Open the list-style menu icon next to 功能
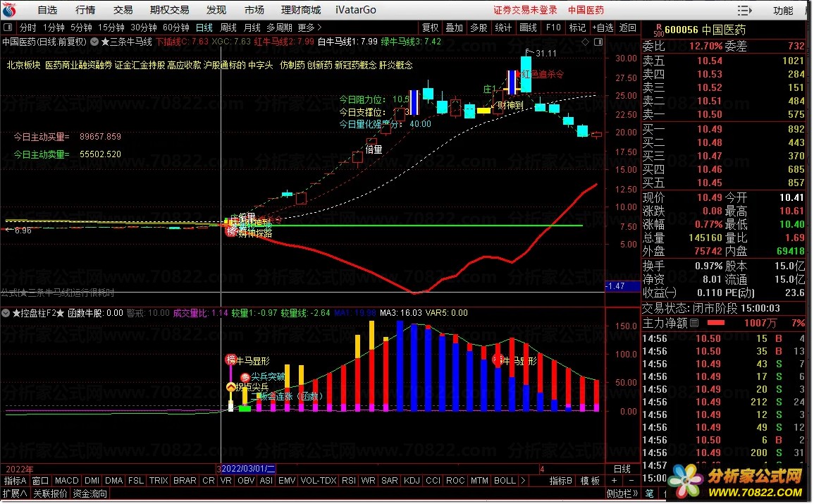 pos(744,11)
